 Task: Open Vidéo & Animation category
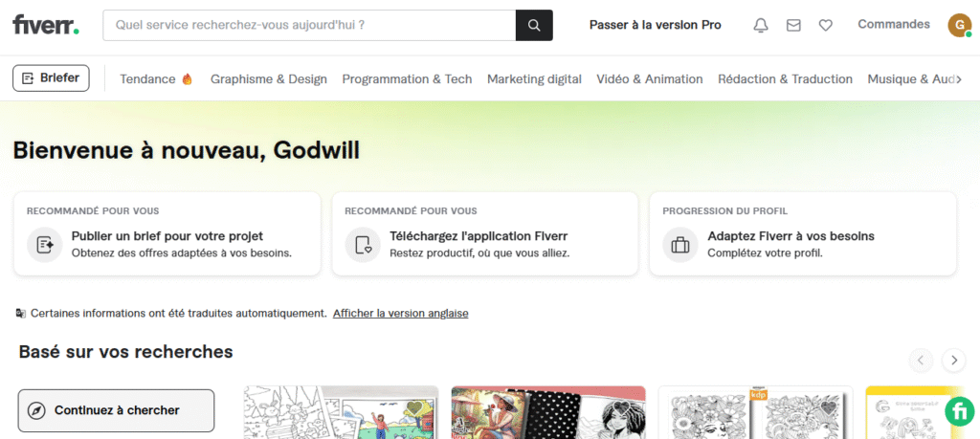point(650,79)
